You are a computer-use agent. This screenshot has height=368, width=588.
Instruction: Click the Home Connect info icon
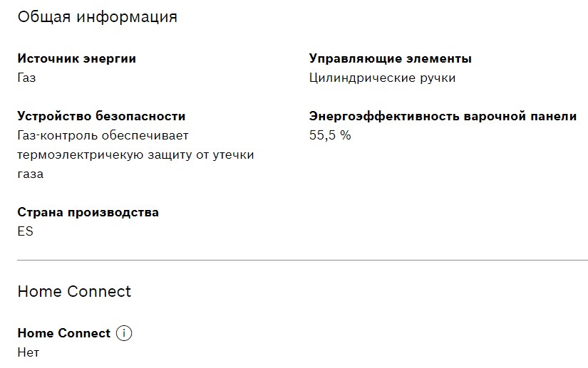click(x=124, y=333)
